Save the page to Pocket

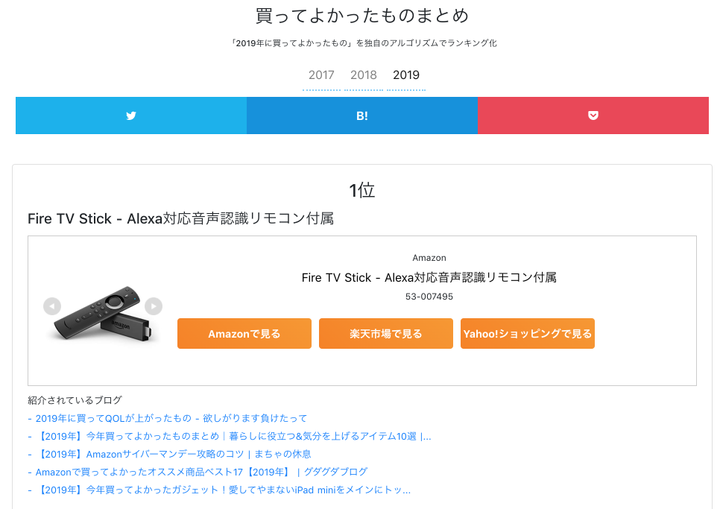(593, 115)
